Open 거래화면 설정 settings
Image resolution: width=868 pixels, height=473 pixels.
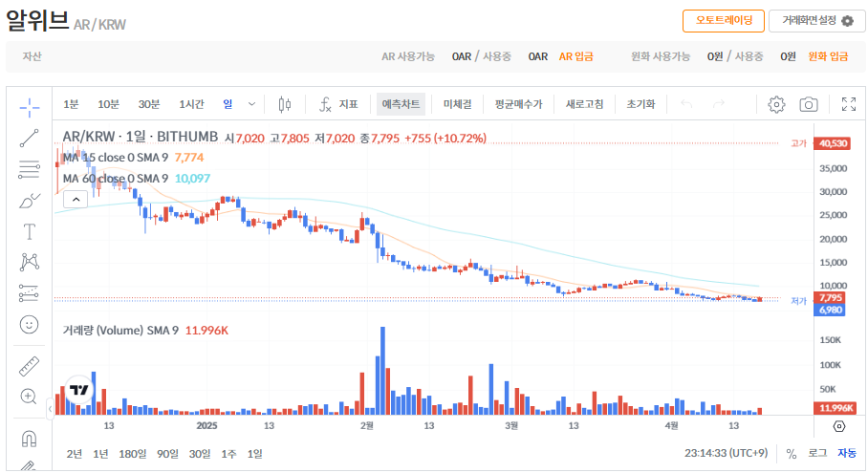(816, 21)
